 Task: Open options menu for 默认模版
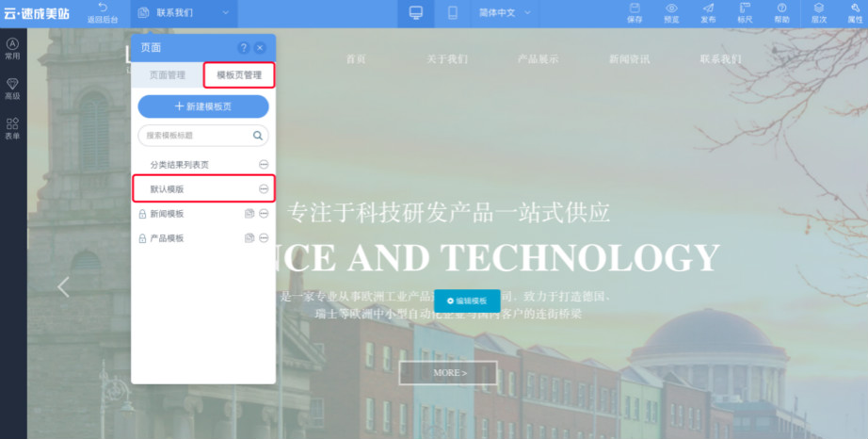click(264, 189)
